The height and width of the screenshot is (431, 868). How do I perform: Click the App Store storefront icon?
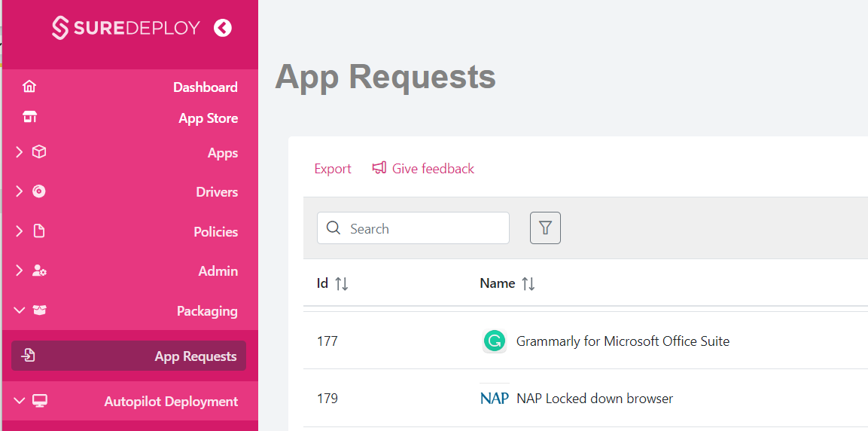29,118
